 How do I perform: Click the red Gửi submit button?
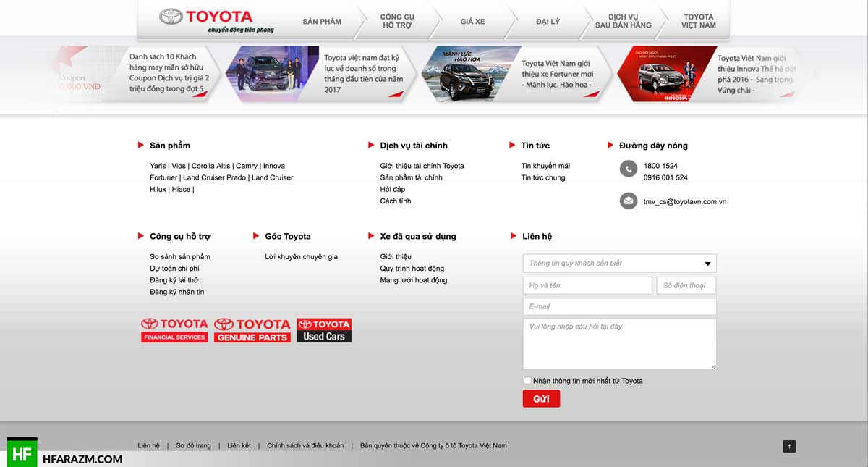(541, 399)
